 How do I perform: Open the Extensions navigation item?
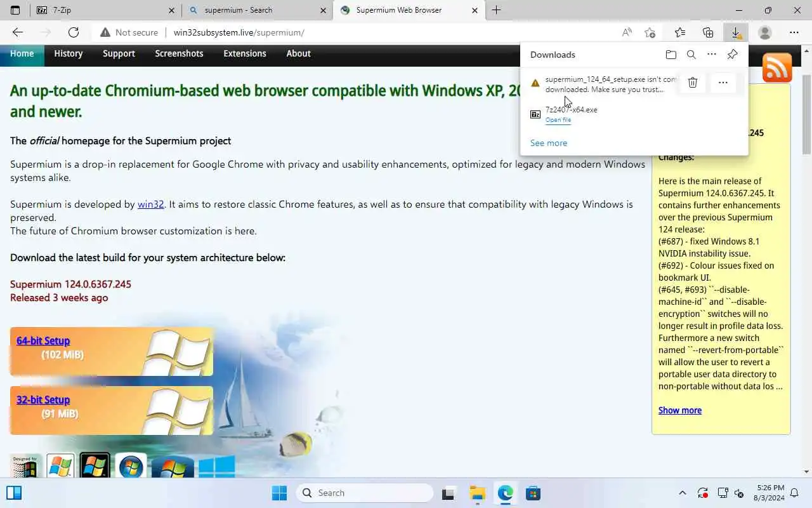(x=245, y=54)
